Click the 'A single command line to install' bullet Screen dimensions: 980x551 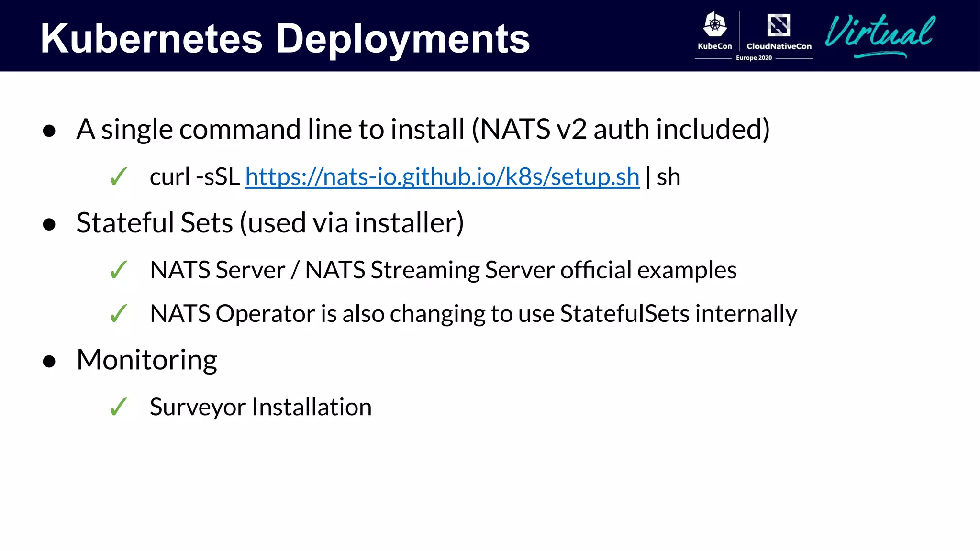tap(423, 129)
